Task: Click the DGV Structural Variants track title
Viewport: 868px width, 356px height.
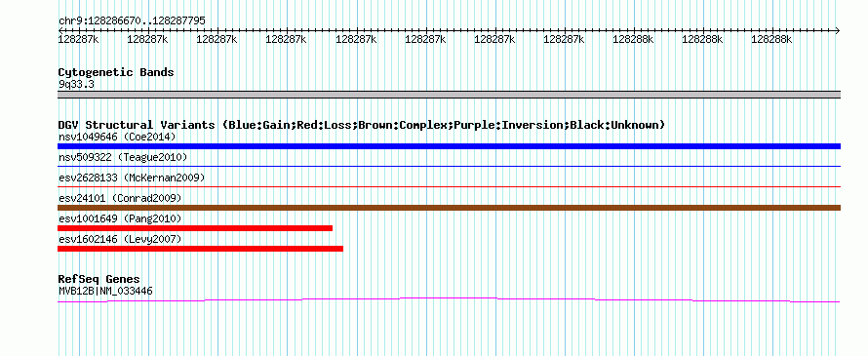Action: click(x=362, y=125)
